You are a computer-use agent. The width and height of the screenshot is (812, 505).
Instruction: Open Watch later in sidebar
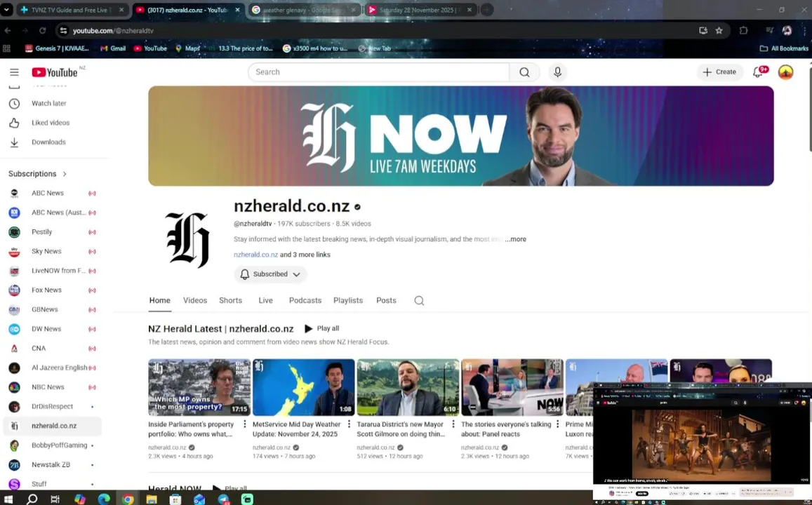pyautogui.click(x=49, y=104)
